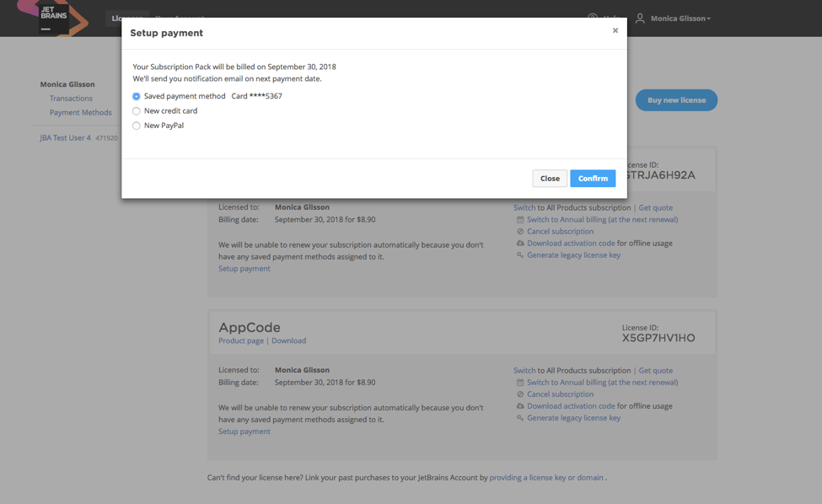
Task: Close the Setup payment dialog with X
Action: [x=615, y=30]
